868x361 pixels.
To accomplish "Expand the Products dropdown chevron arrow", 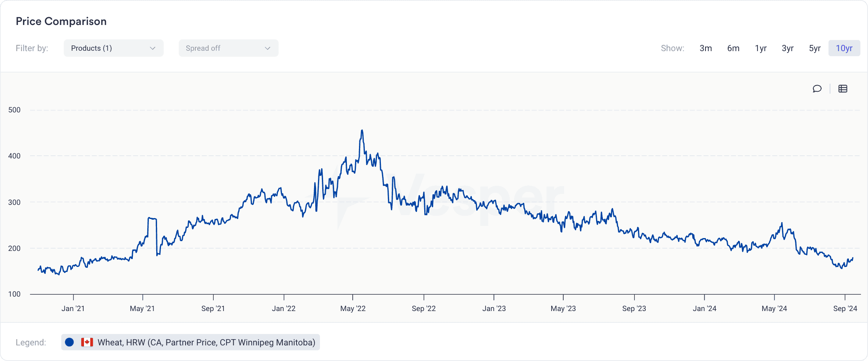I will (x=153, y=48).
